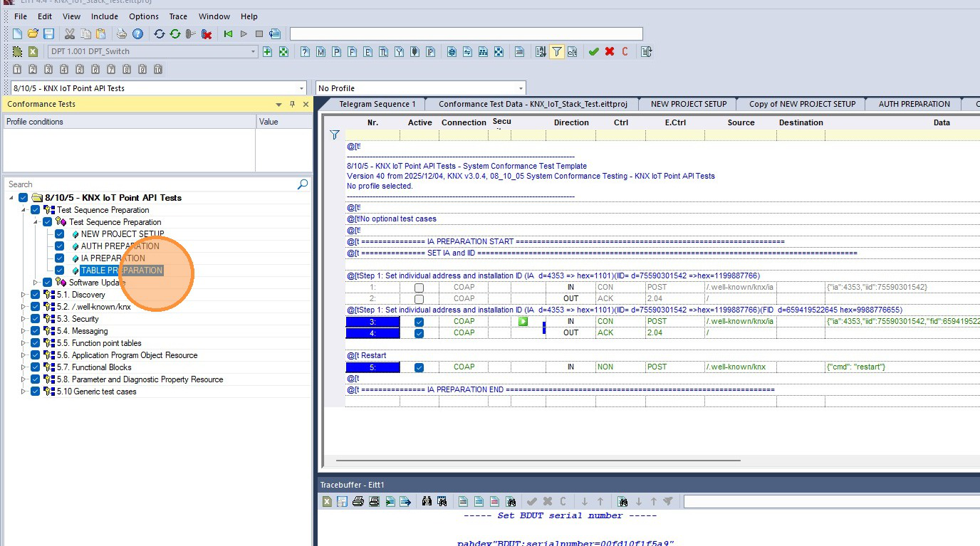
Task: Open the Trace menu
Action: 178,16
